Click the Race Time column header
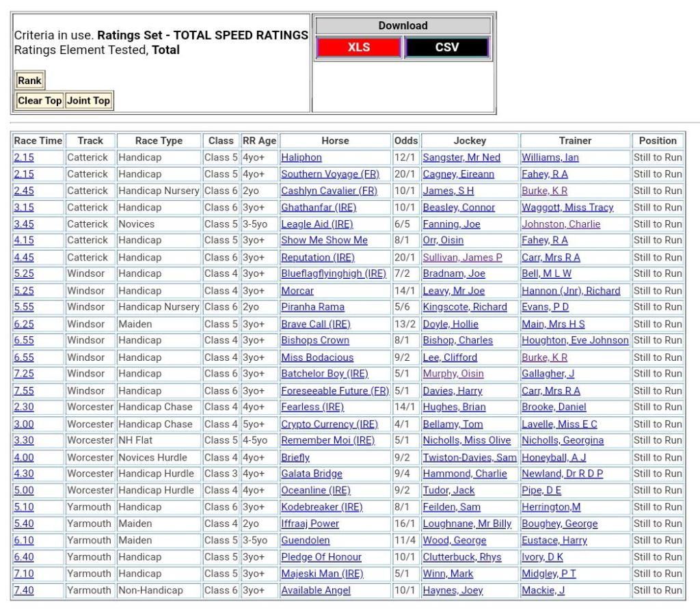This screenshot has height=611, width=700. click(38, 141)
